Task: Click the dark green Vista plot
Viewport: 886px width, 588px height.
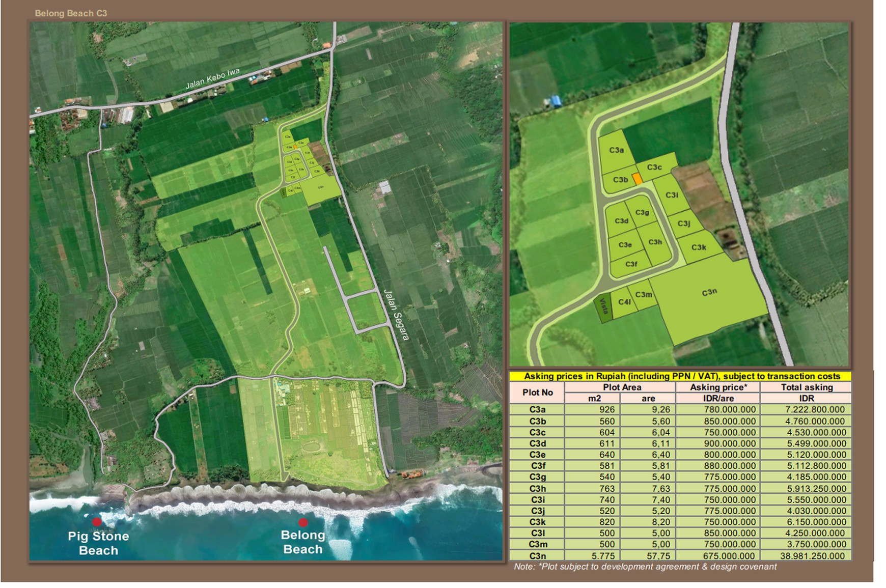Action: (x=603, y=307)
